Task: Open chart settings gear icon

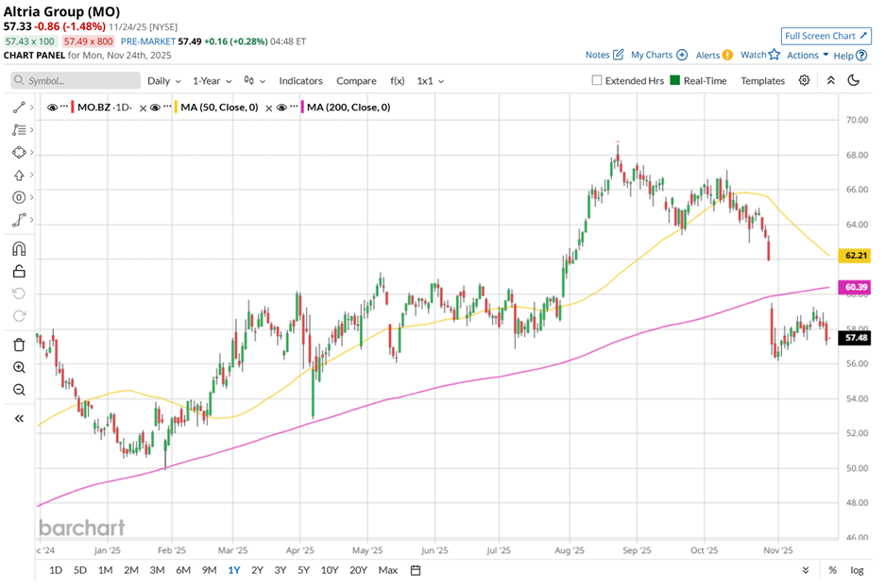Action: click(804, 81)
